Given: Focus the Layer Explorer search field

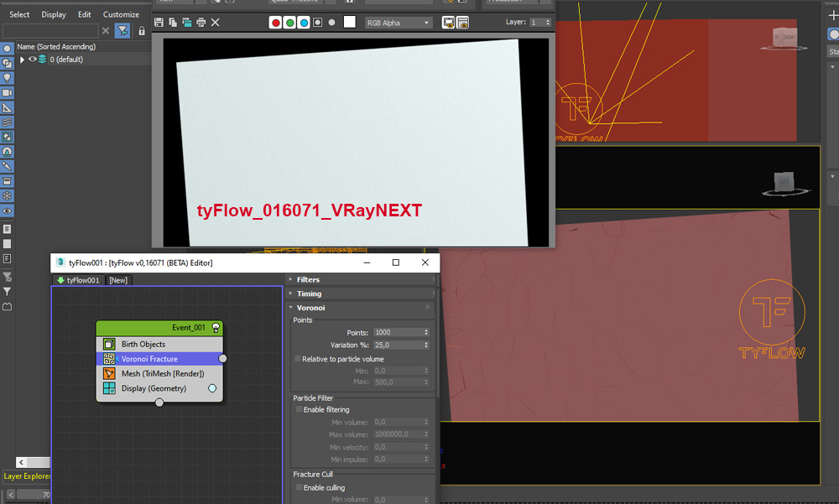Looking at the screenshot, I should pos(50,30).
